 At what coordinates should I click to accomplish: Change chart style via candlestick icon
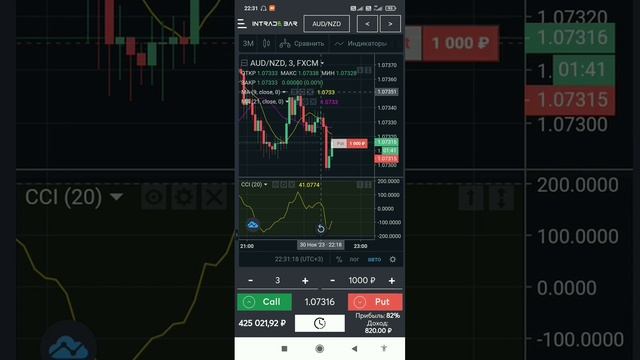click(x=267, y=44)
